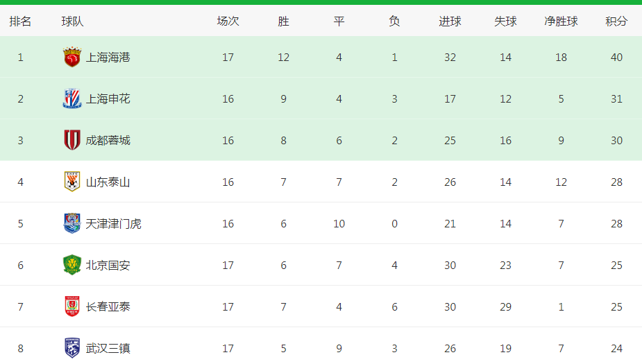Click the Shanghai Shenhua (上海申花) team crest

point(72,99)
